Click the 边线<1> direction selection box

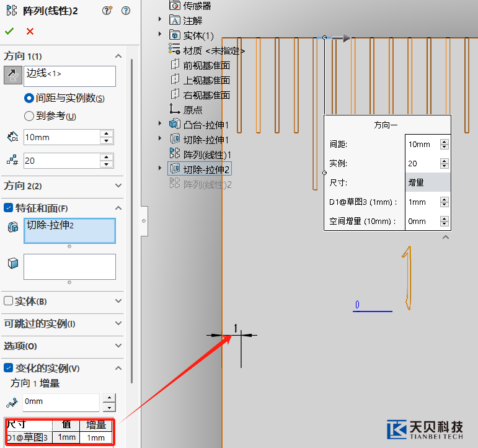(x=70, y=76)
